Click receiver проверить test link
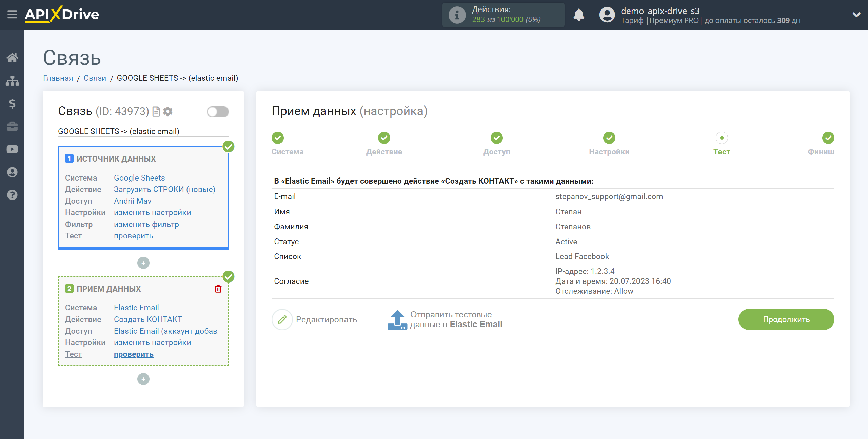Viewport: 868px width, 439px height. pos(134,354)
